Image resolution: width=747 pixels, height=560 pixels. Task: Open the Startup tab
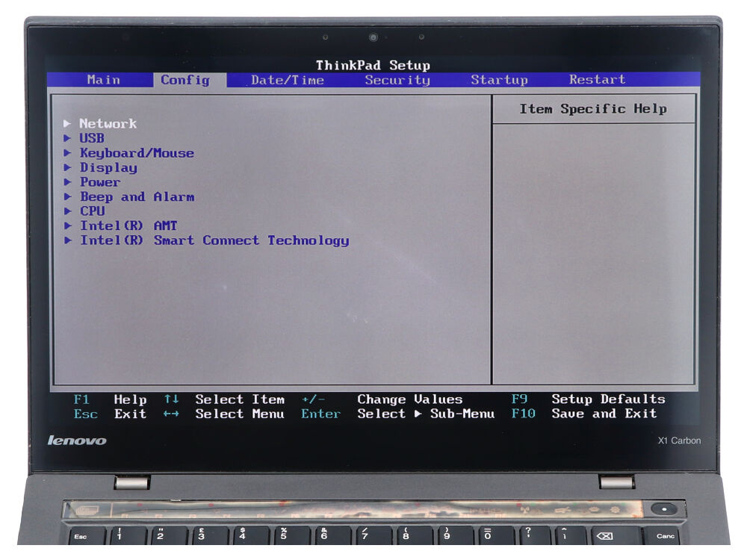[499, 80]
